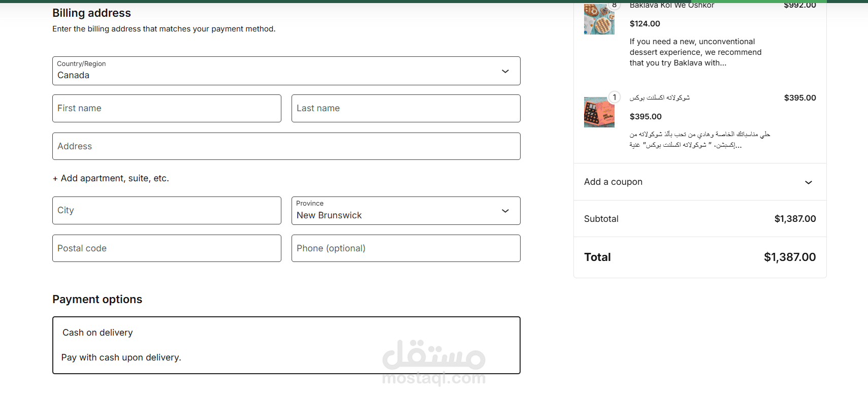Click into the Address field
Image resolution: width=868 pixels, height=395 pixels.
tap(286, 146)
